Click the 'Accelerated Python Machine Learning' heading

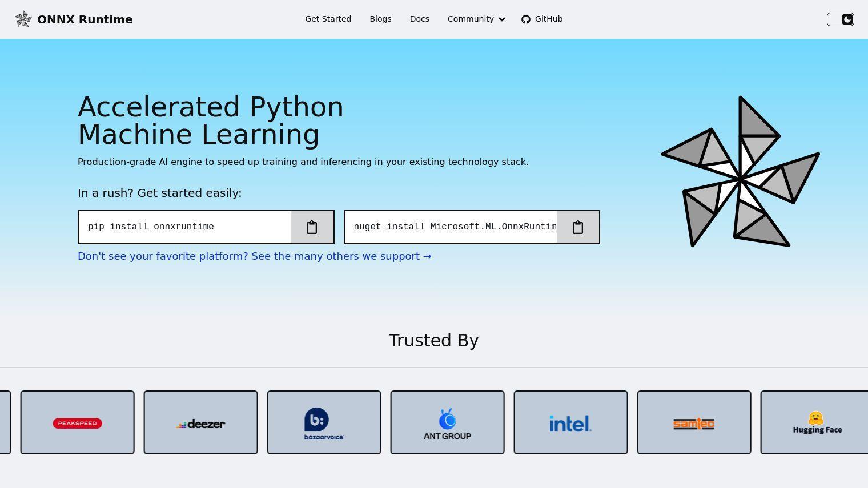tap(211, 121)
